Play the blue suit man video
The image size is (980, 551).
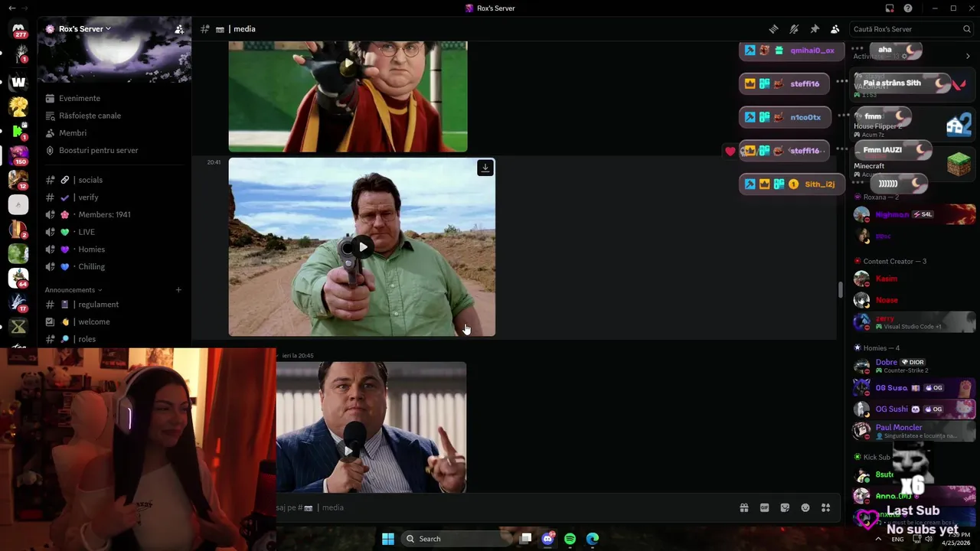(x=348, y=451)
